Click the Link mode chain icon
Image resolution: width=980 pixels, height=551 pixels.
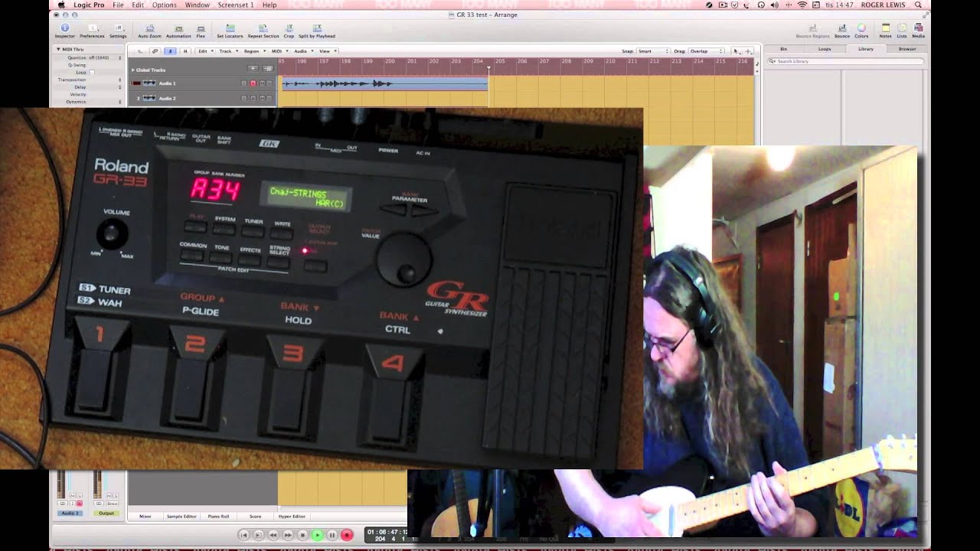pos(155,51)
